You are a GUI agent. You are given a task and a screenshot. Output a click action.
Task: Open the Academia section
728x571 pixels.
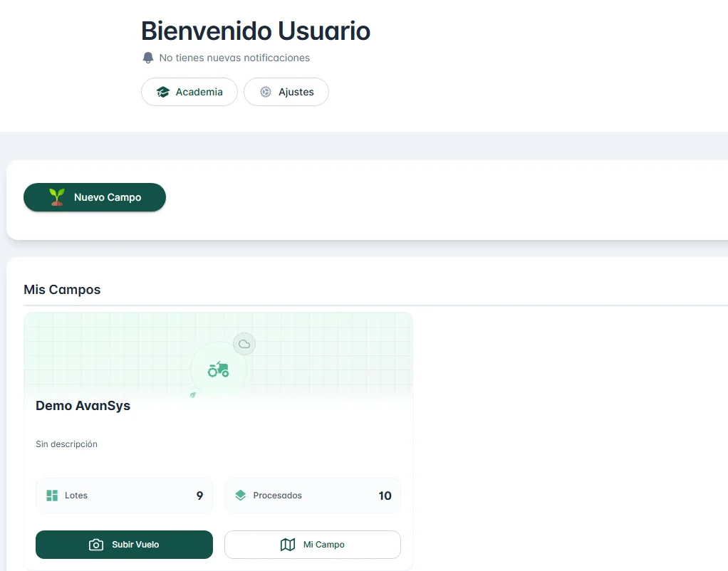pos(189,92)
